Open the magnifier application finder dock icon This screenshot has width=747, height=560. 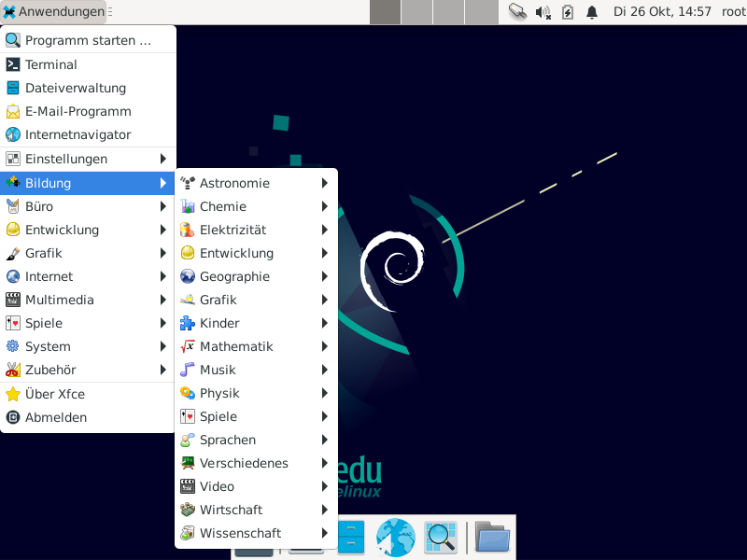(x=440, y=538)
